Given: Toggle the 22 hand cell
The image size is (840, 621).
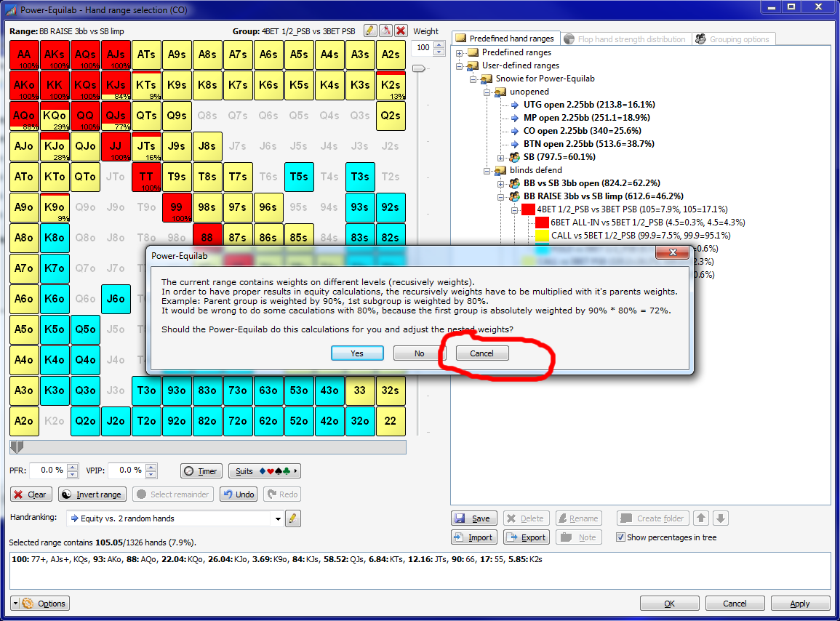Looking at the screenshot, I should [x=391, y=421].
